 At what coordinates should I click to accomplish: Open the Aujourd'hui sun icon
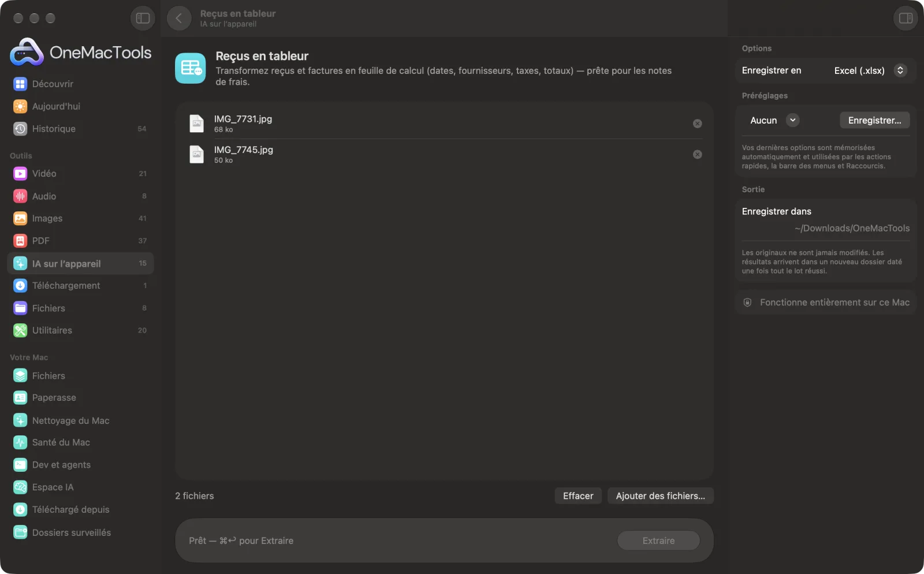[x=20, y=107]
